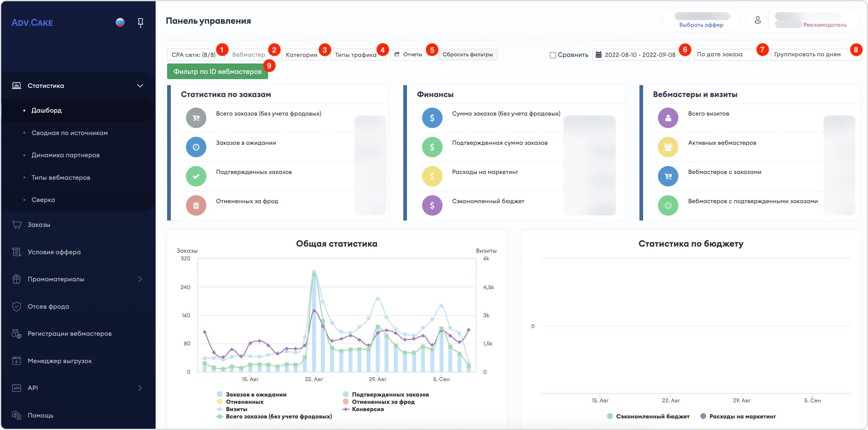Toggle Заказов в ожидании series in chart legend

pos(252,394)
